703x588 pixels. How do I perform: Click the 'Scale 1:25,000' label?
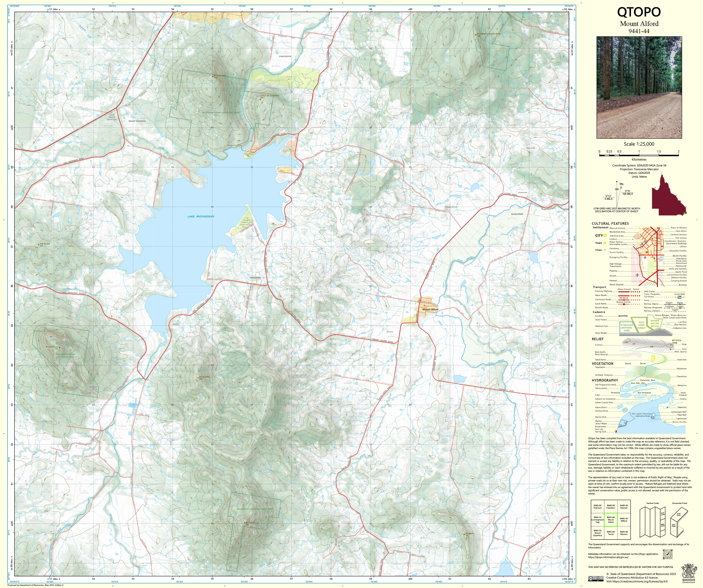coord(639,144)
